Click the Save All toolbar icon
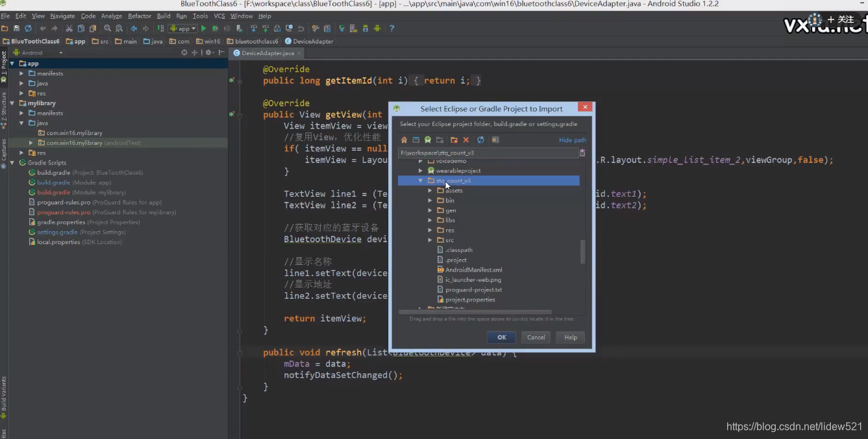 click(x=16, y=29)
